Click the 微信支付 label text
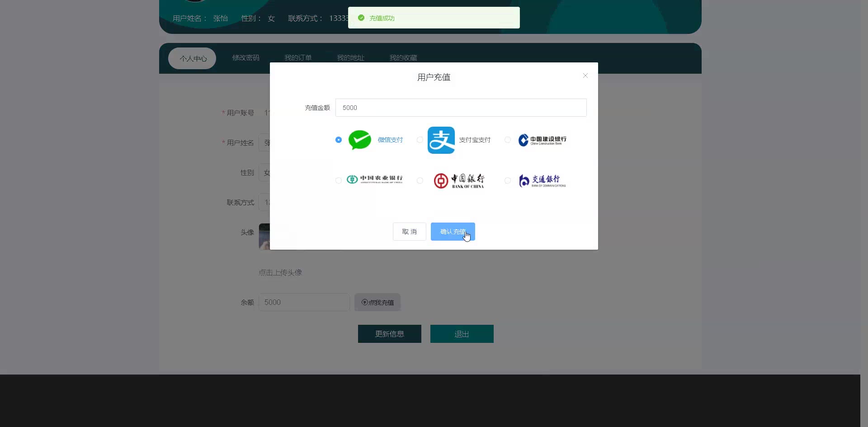868x427 pixels. (x=390, y=140)
